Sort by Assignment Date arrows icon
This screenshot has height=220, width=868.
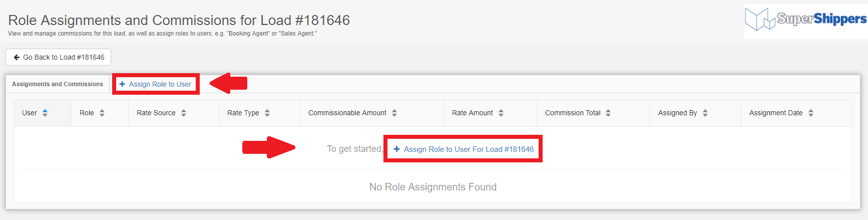811,113
